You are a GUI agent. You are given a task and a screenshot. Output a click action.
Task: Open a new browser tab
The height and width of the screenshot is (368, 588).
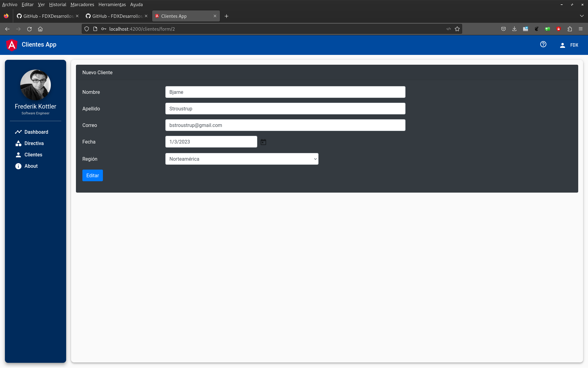pyautogui.click(x=227, y=16)
